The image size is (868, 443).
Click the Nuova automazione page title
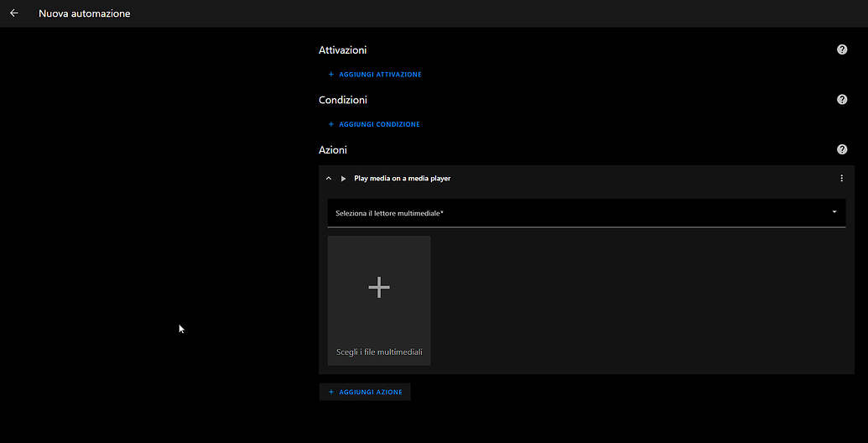click(85, 13)
